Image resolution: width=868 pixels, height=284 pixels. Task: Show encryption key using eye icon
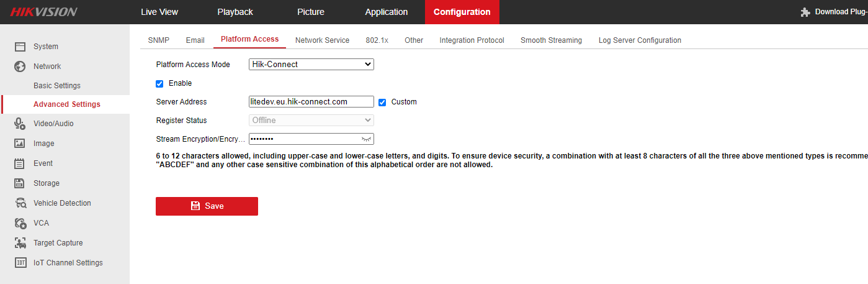click(367, 139)
